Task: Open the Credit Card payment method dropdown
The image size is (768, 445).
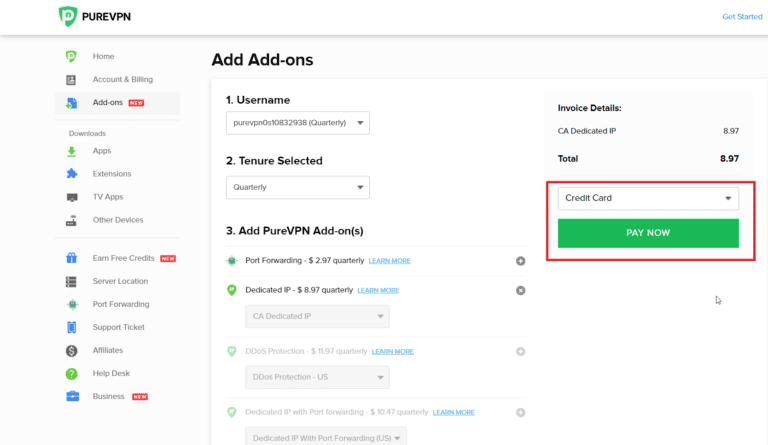Action: (x=647, y=198)
